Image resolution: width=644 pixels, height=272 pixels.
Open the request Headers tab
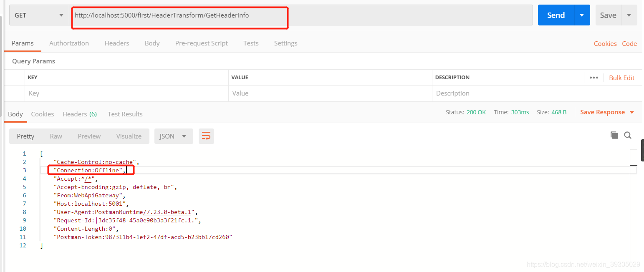(x=117, y=43)
